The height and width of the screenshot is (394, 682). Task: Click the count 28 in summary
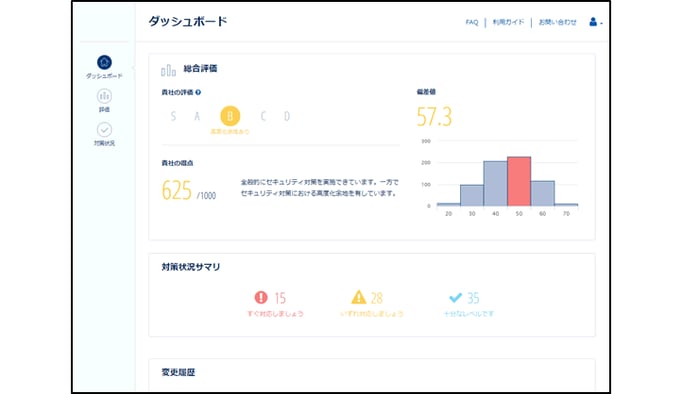[377, 298]
